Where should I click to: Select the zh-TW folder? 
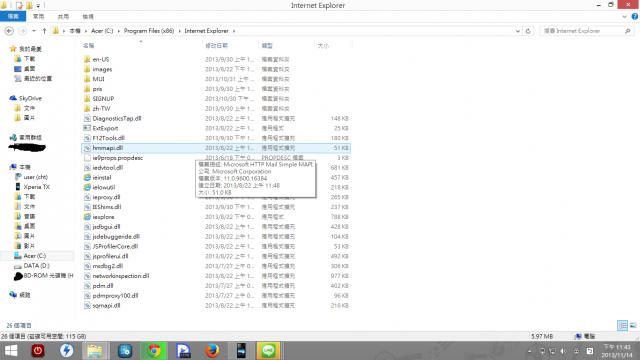(x=101, y=109)
